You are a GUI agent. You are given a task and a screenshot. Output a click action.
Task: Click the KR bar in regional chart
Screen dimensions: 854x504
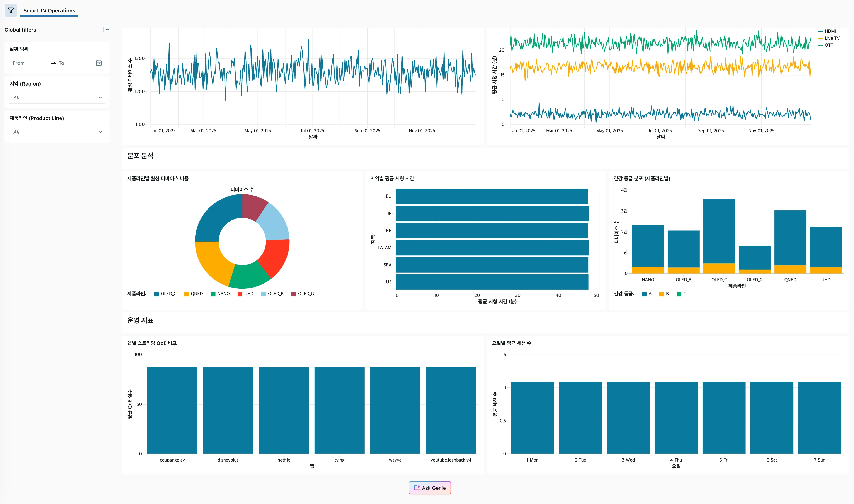(x=492, y=231)
